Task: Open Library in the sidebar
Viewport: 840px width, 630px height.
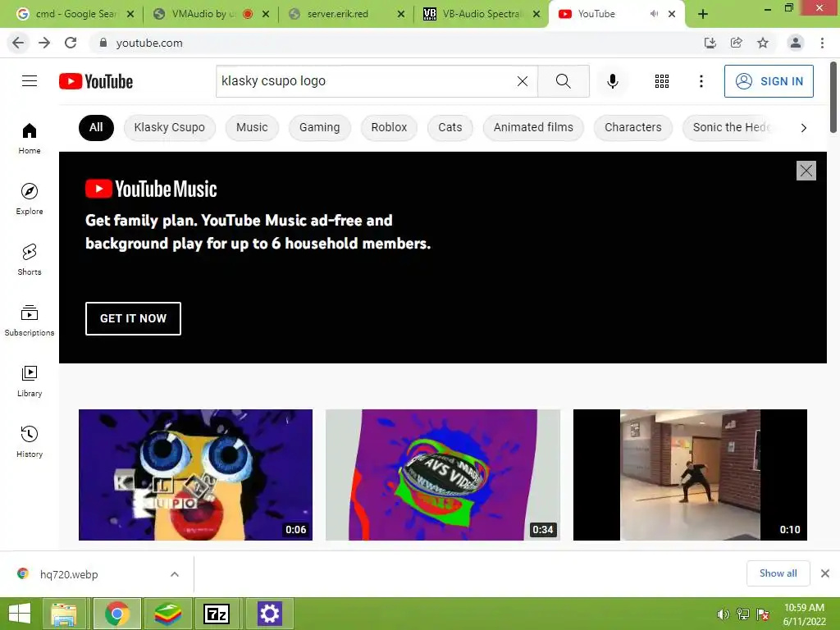Action: (x=30, y=381)
